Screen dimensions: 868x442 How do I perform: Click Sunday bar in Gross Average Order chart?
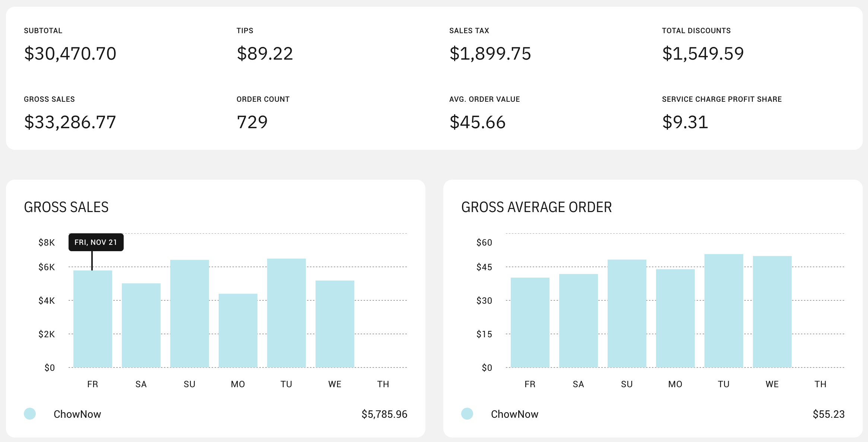pyautogui.click(x=627, y=313)
